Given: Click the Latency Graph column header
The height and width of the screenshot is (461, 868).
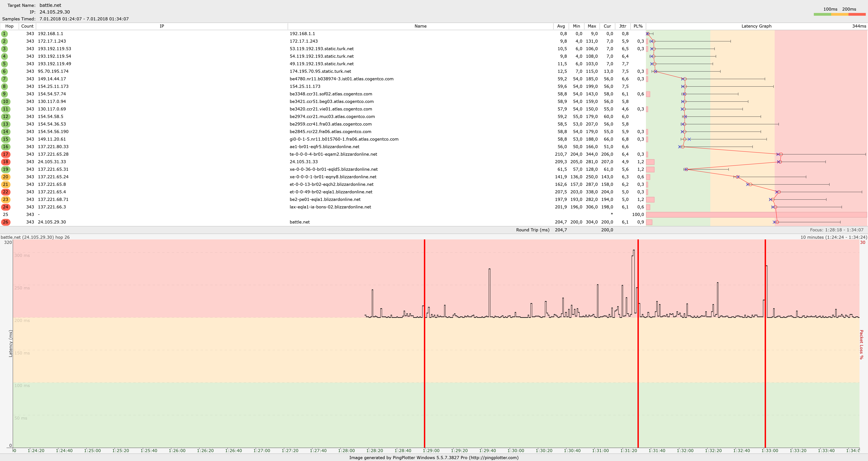Looking at the screenshot, I should (756, 26).
